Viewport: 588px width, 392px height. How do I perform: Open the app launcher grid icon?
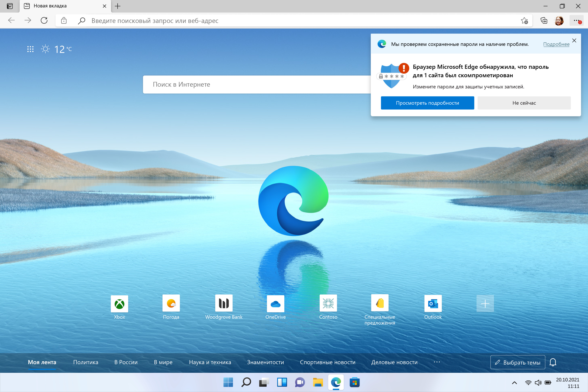(x=30, y=49)
